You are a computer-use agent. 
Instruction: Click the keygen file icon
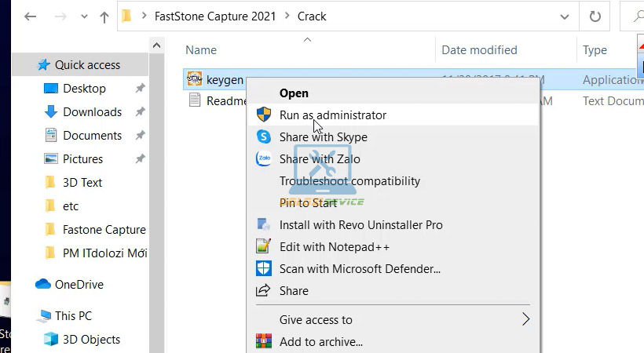[x=194, y=78]
